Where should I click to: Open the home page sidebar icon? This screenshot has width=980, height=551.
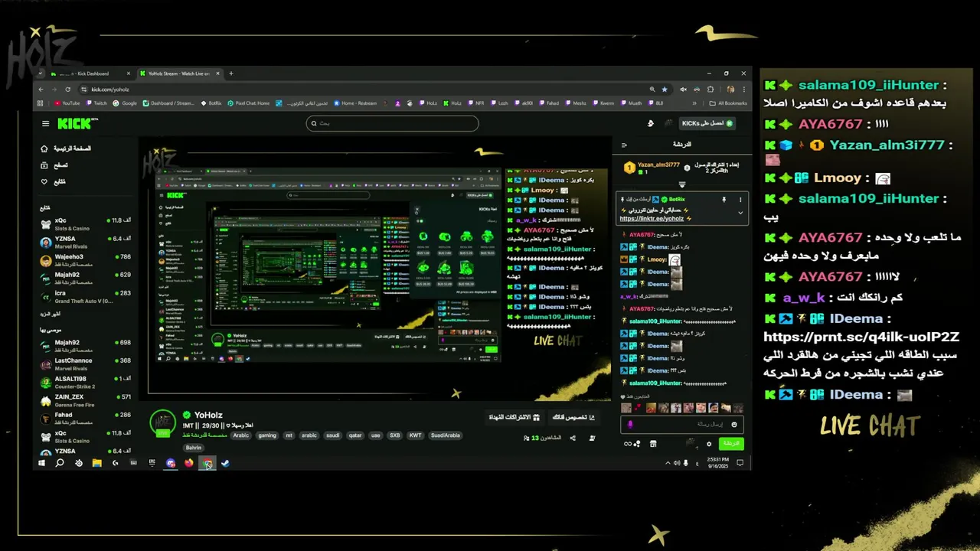(44, 148)
